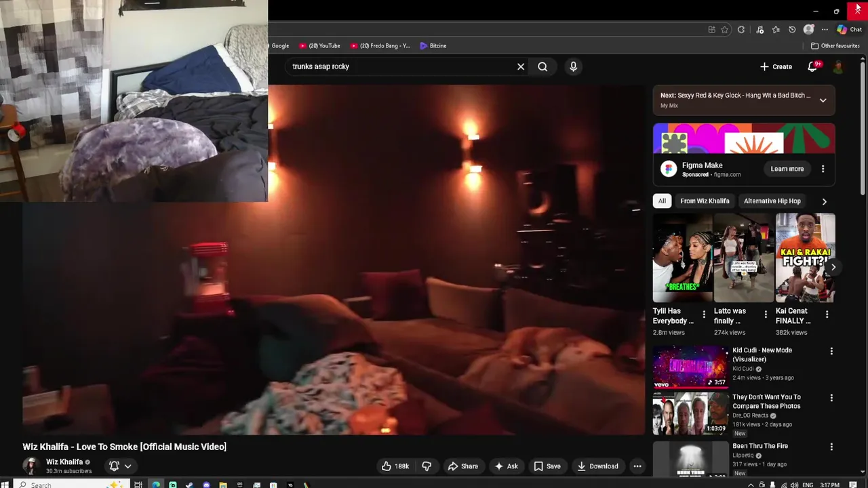
Task: Open the 'Tylil Has Everybody' short thumbnail
Action: click(x=682, y=258)
